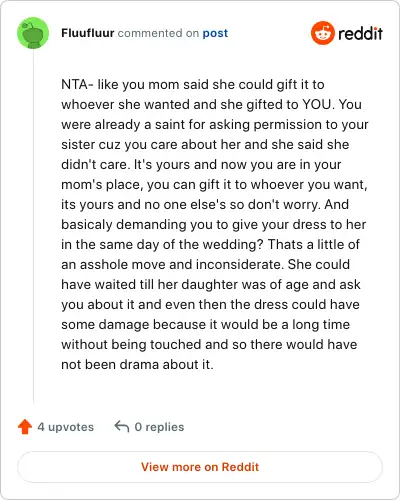Click the line ending "not been drama about it."
This screenshot has width=400, height=500.
pyautogui.click(x=137, y=364)
